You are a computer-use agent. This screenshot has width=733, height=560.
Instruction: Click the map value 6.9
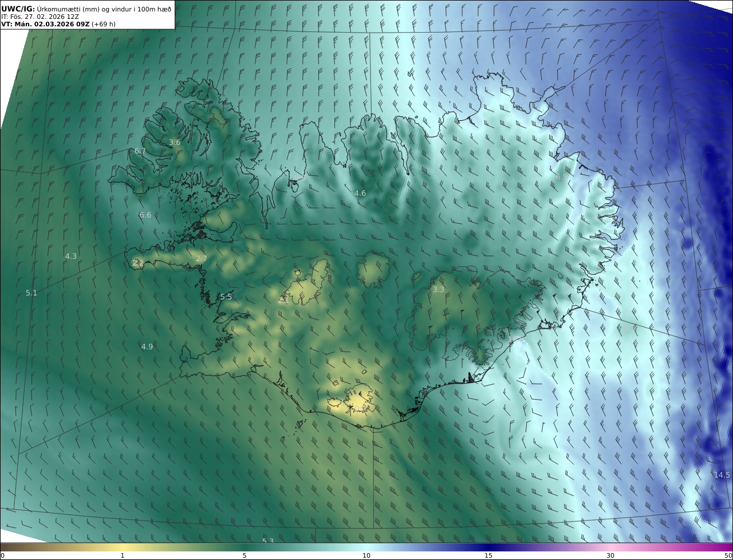pos(562,177)
